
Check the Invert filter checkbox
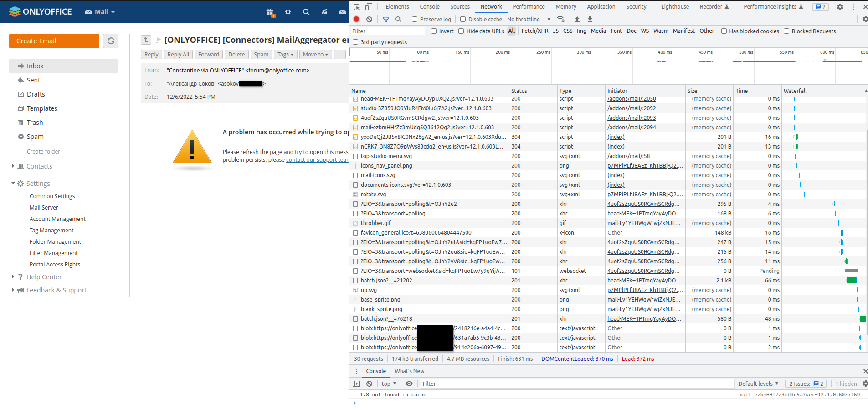tap(434, 31)
